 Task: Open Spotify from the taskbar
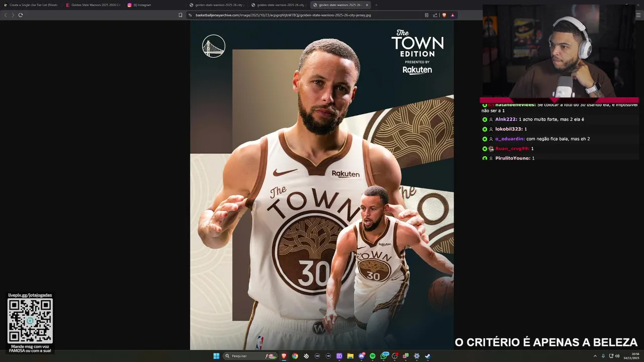pos(372,356)
